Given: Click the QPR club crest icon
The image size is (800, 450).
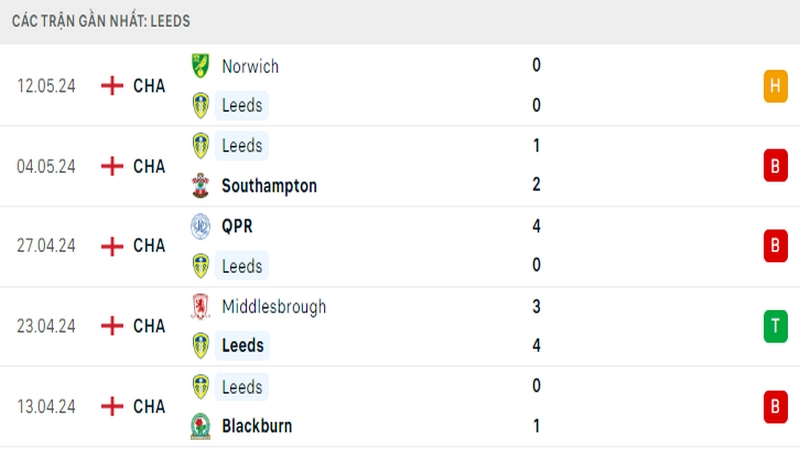Looking at the screenshot, I should pyautogui.click(x=201, y=226).
